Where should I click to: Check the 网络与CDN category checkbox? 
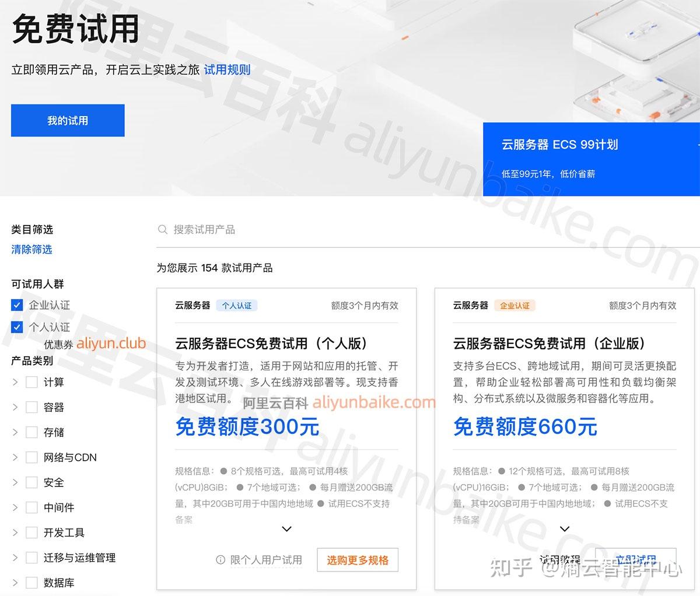(x=32, y=457)
